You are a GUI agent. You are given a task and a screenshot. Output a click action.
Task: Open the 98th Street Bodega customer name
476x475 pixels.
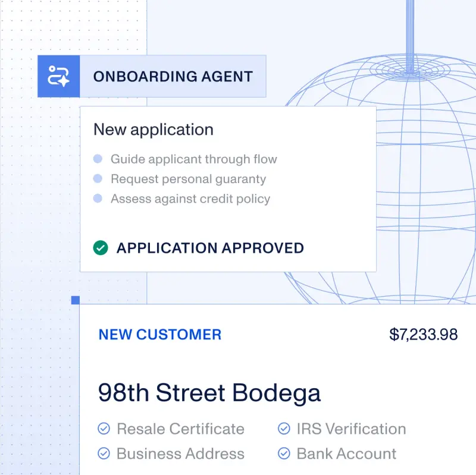pyautogui.click(x=209, y=393)
